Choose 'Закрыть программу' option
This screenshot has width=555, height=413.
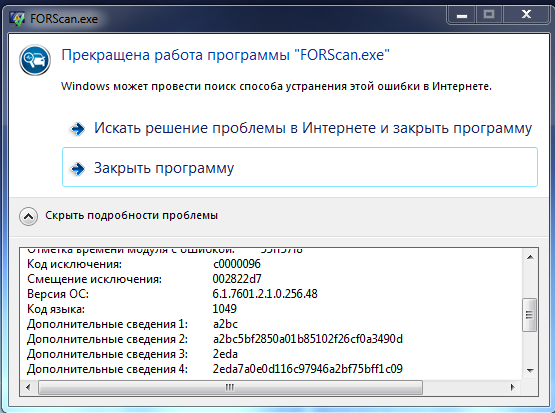(300, 167)
